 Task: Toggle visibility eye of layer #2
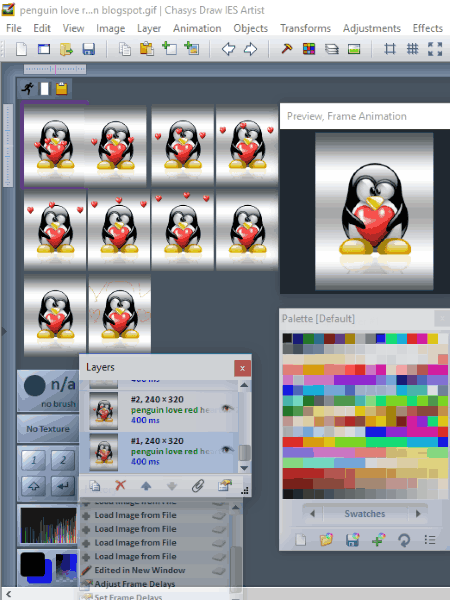227,409
